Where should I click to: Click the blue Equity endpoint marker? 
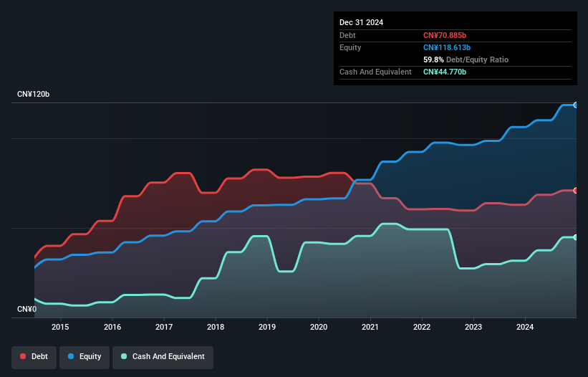pyautogui.click(x=576, y=105)
